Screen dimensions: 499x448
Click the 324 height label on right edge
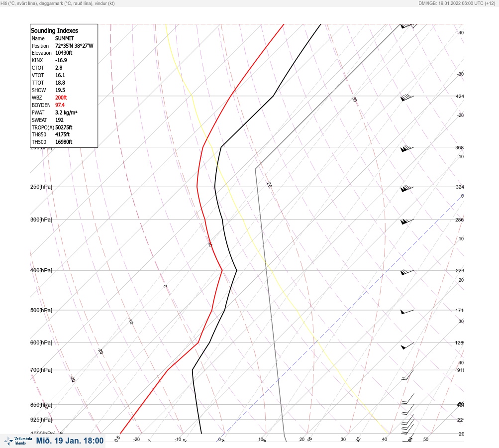[460, 187]
